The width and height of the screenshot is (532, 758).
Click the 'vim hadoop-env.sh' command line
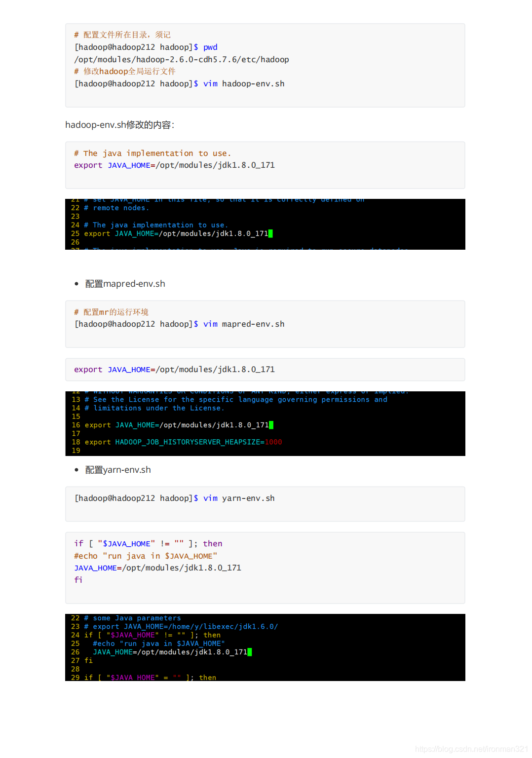pyautogui.click(x=179, y=84)
